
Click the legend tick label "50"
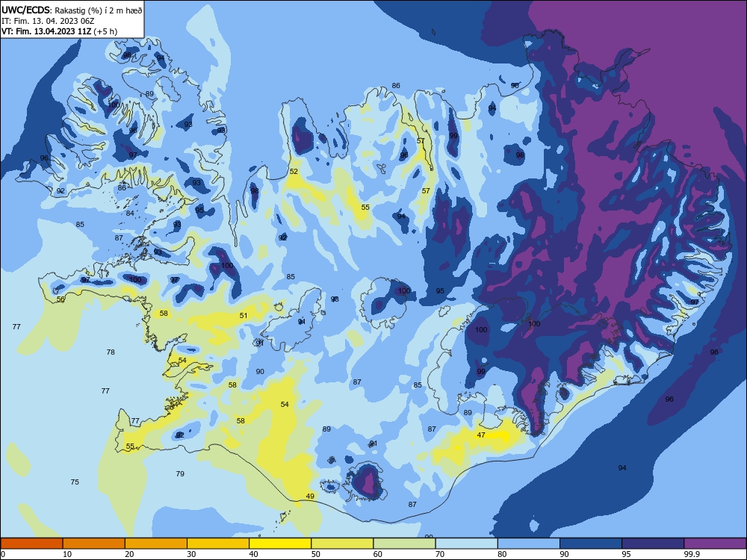pos(316,554)
